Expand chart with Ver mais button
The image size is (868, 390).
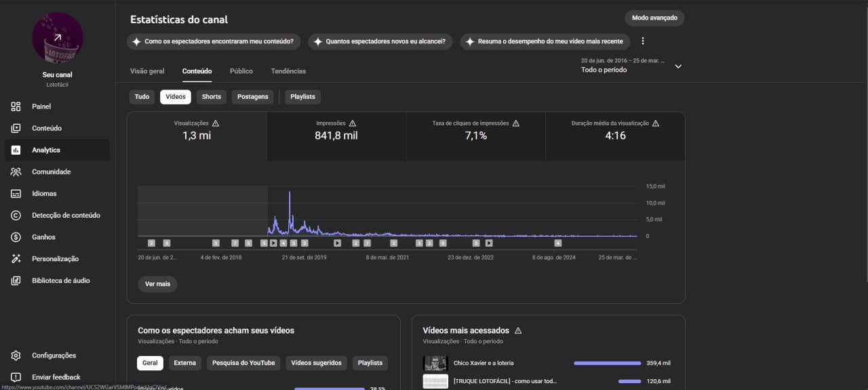pos(157,284)
